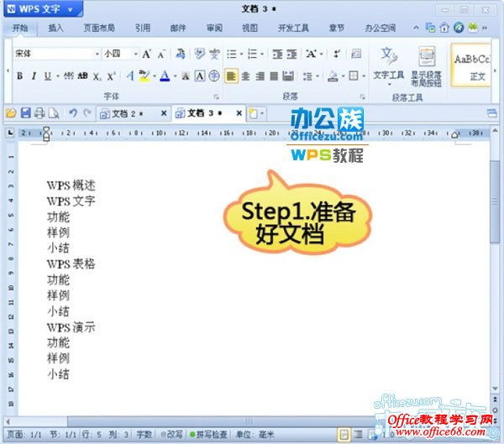Open the WPS 文字 application menu
Image resolution: width=504 pixels, height=444 pixels.
(43, 9)
